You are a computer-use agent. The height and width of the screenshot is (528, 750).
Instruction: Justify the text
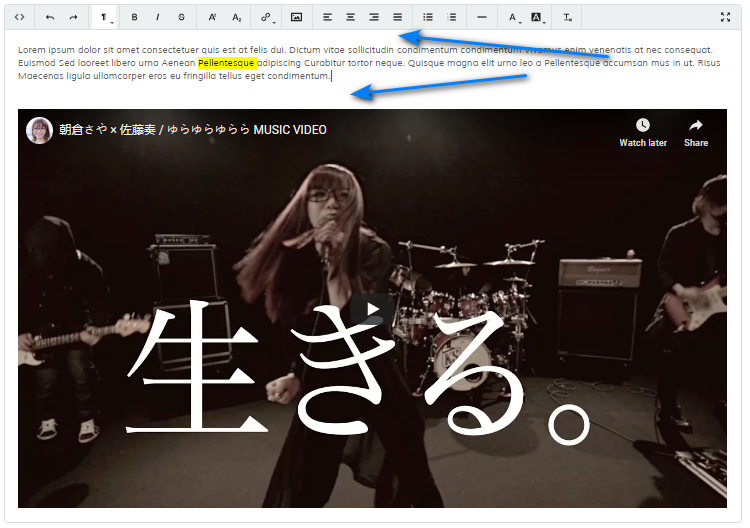397,17
